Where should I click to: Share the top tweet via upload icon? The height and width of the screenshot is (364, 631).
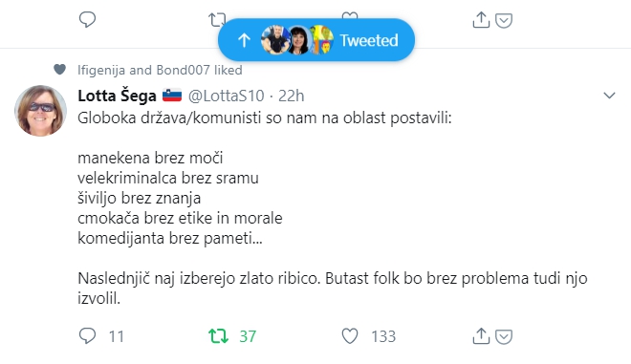pyautogui.click(x=481, y=20)
